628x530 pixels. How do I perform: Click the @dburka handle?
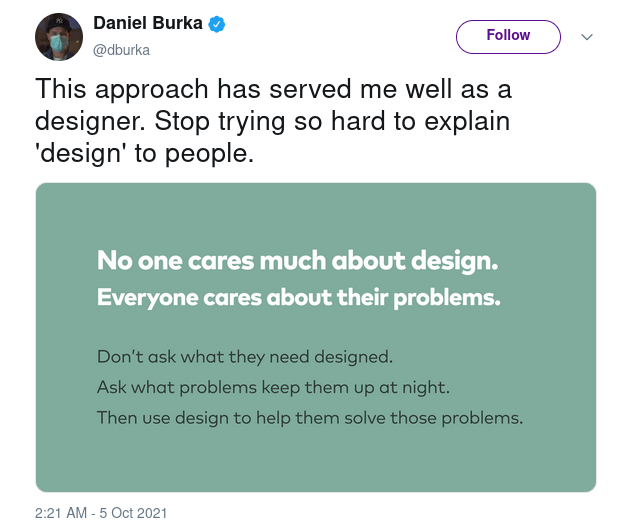tap(121, 47)
